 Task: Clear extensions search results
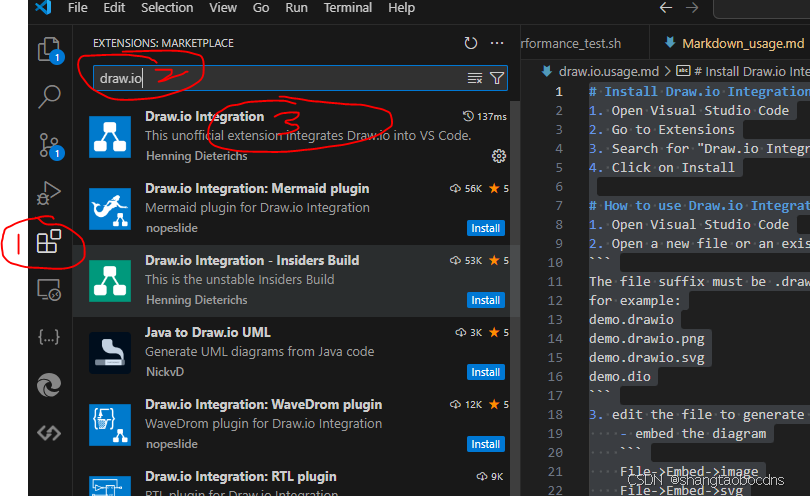click(475, 78)
